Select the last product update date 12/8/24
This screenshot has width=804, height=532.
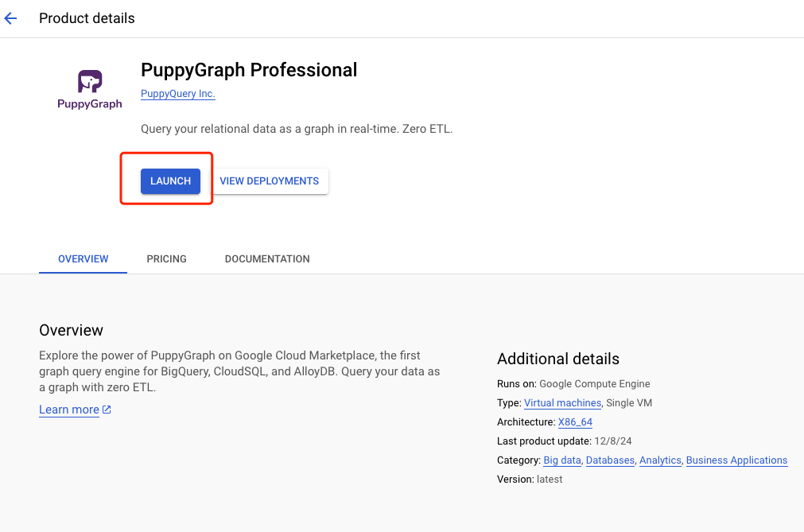(613, 441)
